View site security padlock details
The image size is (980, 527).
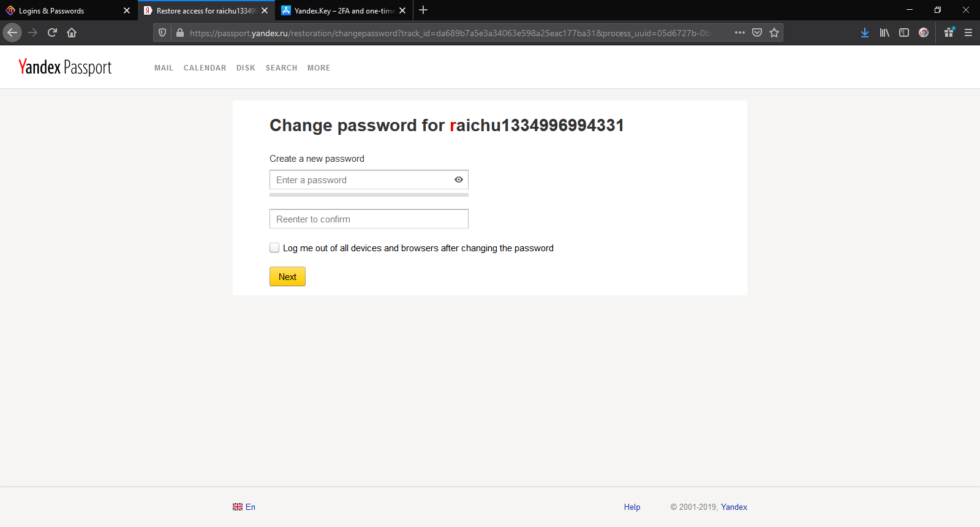coord(179,32)
